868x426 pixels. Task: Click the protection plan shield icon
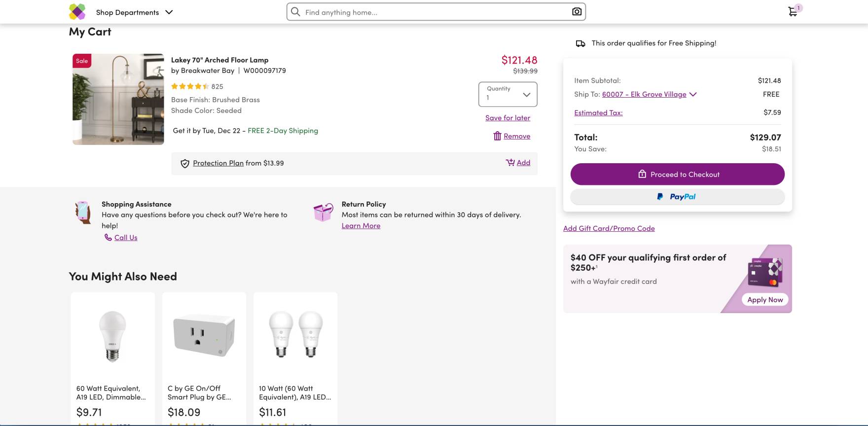(185, 164)
